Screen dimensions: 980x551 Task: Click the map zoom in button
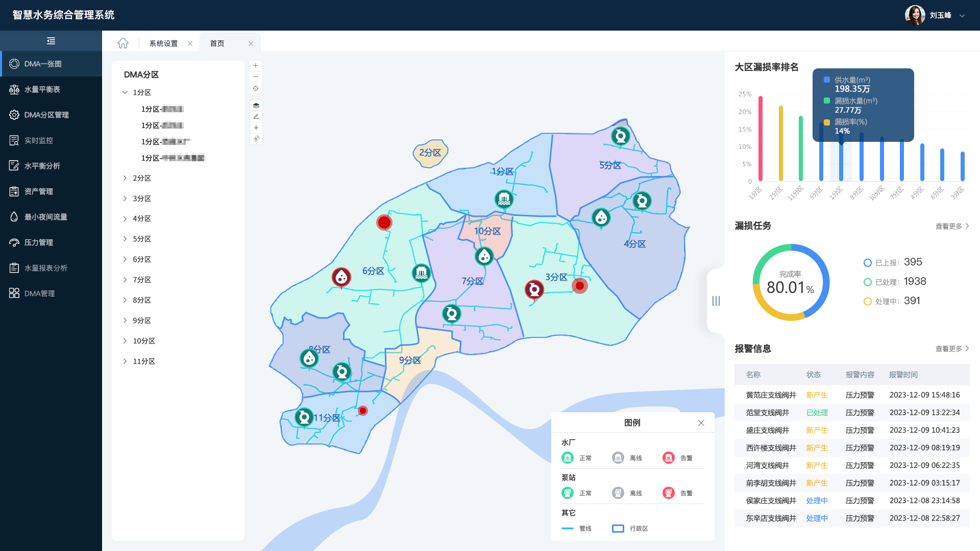pos(256,66)
